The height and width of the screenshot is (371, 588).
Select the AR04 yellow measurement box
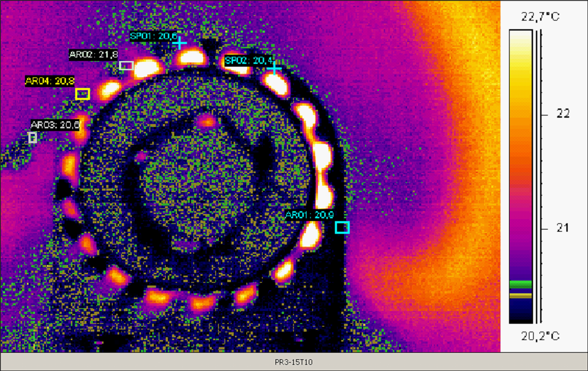82,94
